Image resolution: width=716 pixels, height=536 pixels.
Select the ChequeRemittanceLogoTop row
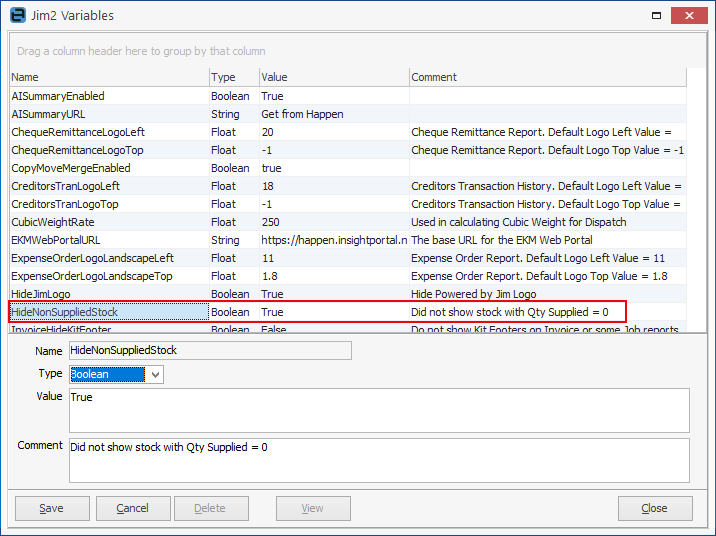point(348,150)
